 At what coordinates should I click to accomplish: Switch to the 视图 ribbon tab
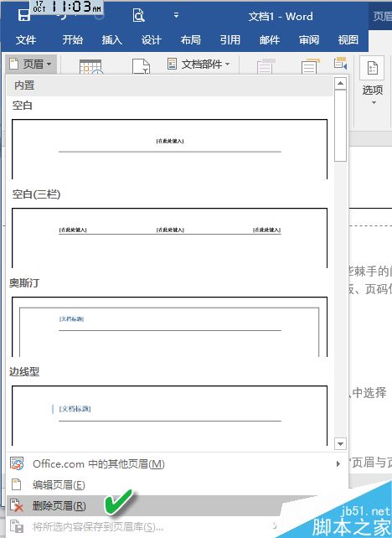(348, 39)
